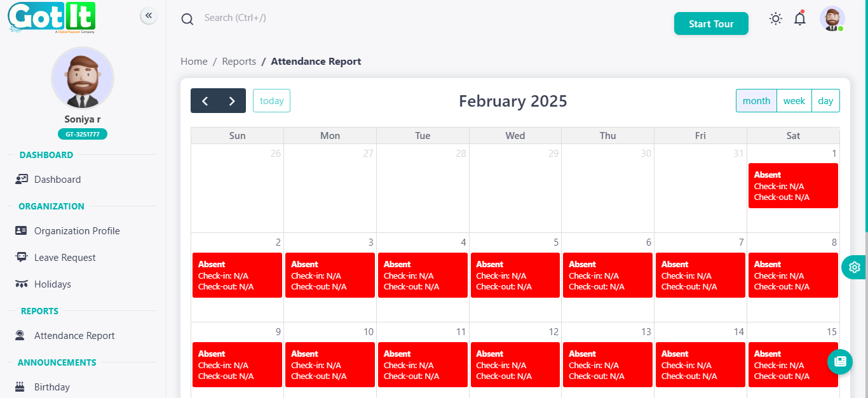Switch calendar to week view
Image resolution: width=868 pixels, height=398 pixels.
click(x=794, y=101)
